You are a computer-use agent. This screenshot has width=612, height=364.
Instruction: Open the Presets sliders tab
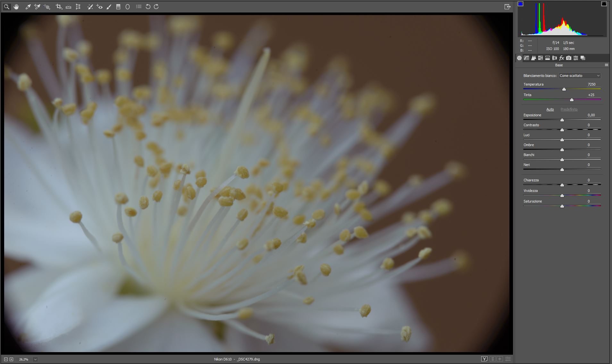[x=576, y=58]
